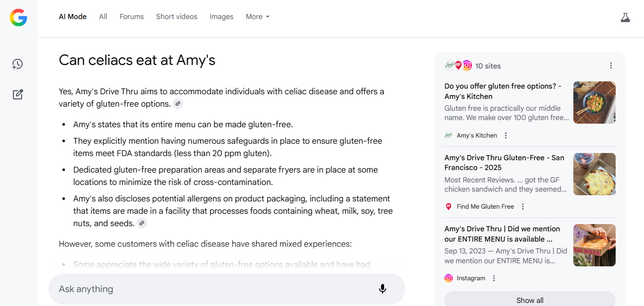Click sentence 'However, some customers with celiac disease'
This screenshot has width=644, height=306.
point(205,244)
